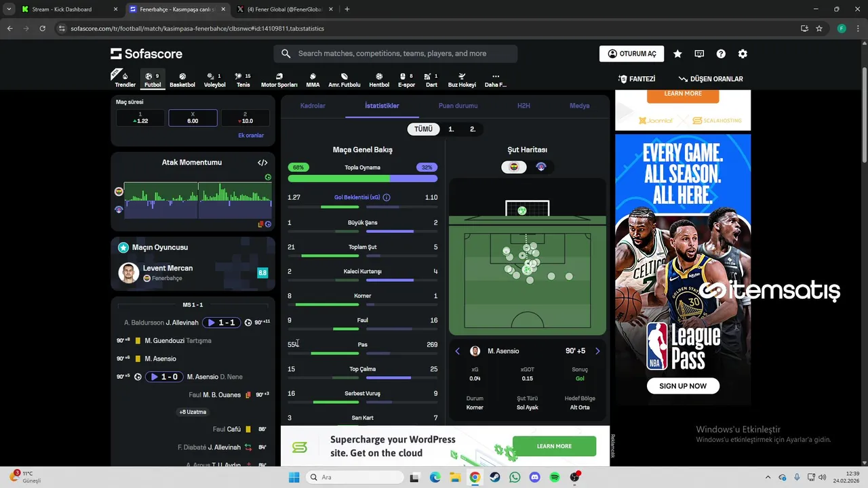Switch to İstatistikler tab
The height and width of the screenshot is (488, 868).
point(382,106)
